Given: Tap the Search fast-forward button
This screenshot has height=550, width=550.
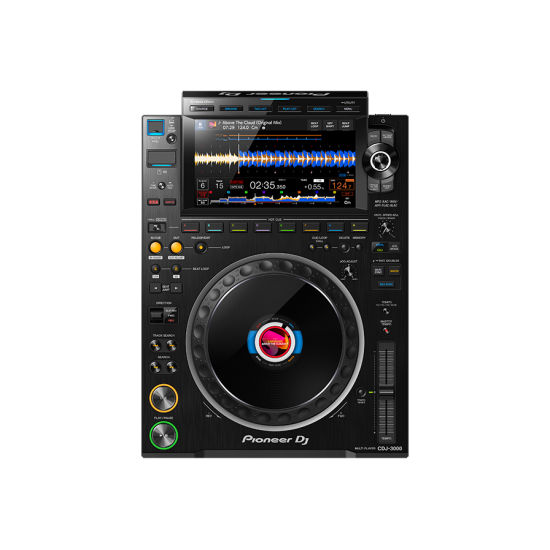Looking at the screenshot, I should pyautogui.click(x=172, y=367).
